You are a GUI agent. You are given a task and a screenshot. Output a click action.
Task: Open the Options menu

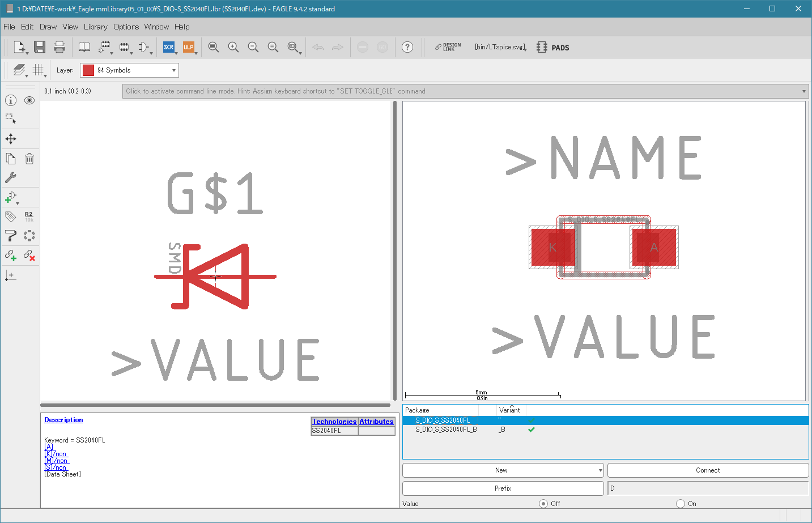coord(126,27)
